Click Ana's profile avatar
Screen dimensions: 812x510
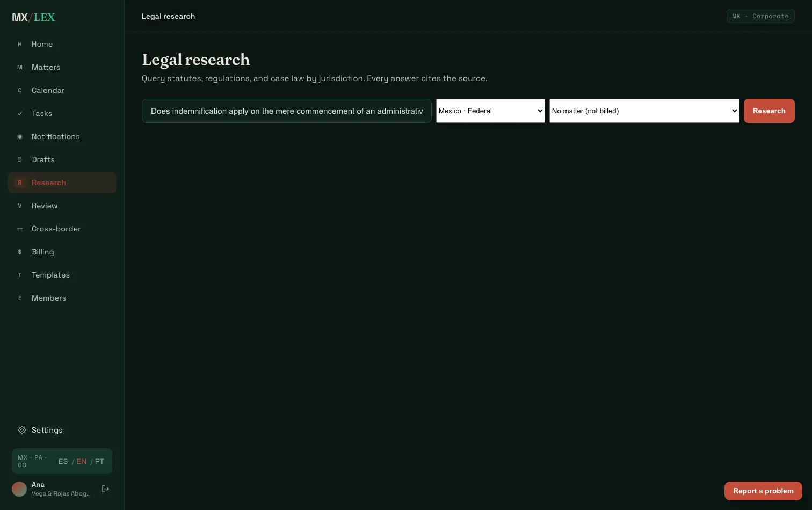pyautogui.click(x=19, y=489)
